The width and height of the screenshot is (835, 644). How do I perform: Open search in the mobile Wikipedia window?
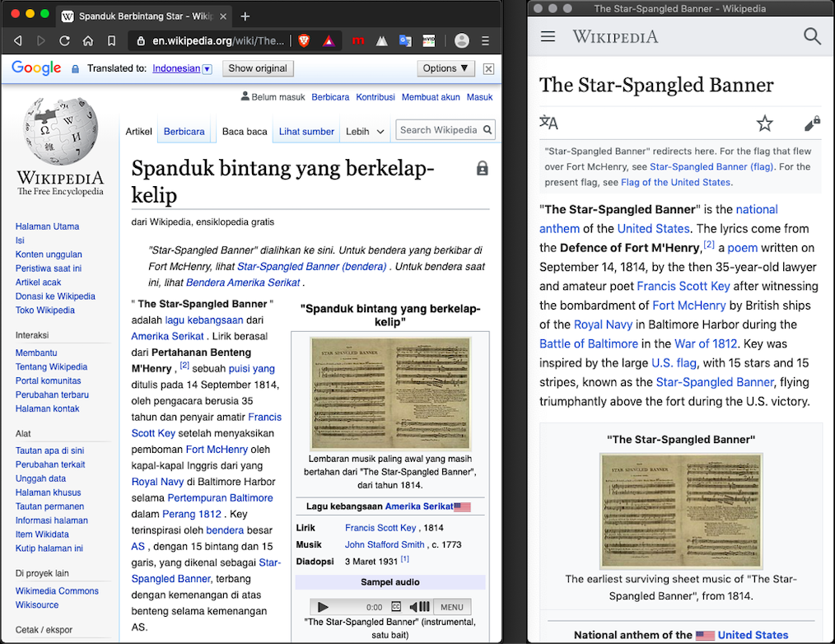(812, 36)
